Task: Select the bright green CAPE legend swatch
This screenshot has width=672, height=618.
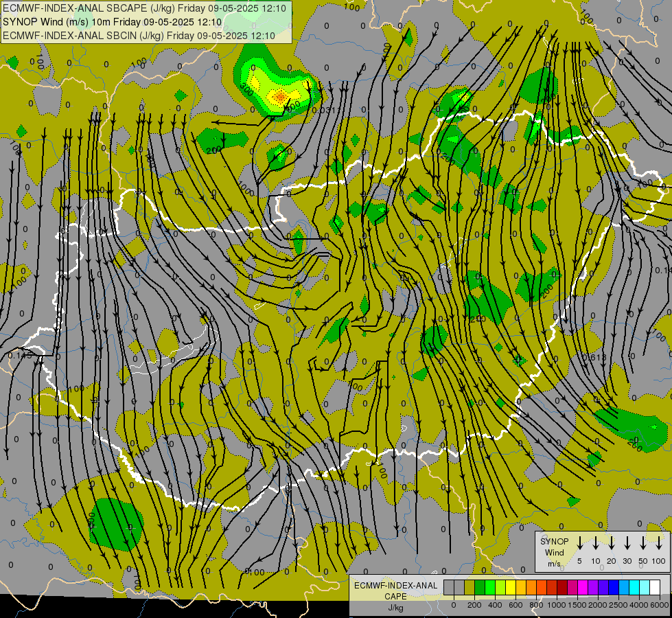Action: pyautogui.click(x=490, y=587)
